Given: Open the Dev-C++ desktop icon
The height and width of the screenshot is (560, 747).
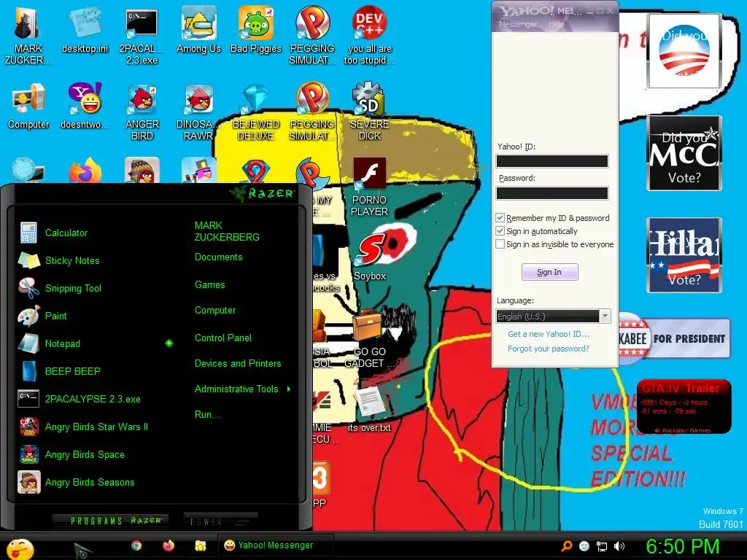Looking at the screenshot, I should point(369,35).
